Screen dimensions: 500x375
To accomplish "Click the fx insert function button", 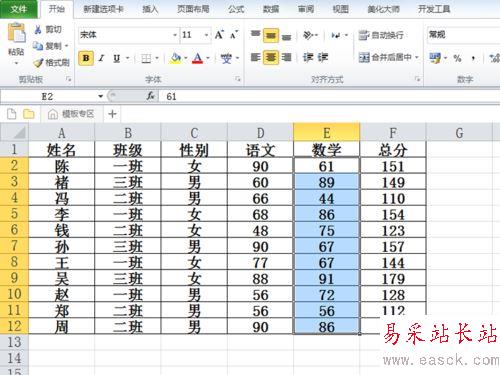I will [151, 96].
